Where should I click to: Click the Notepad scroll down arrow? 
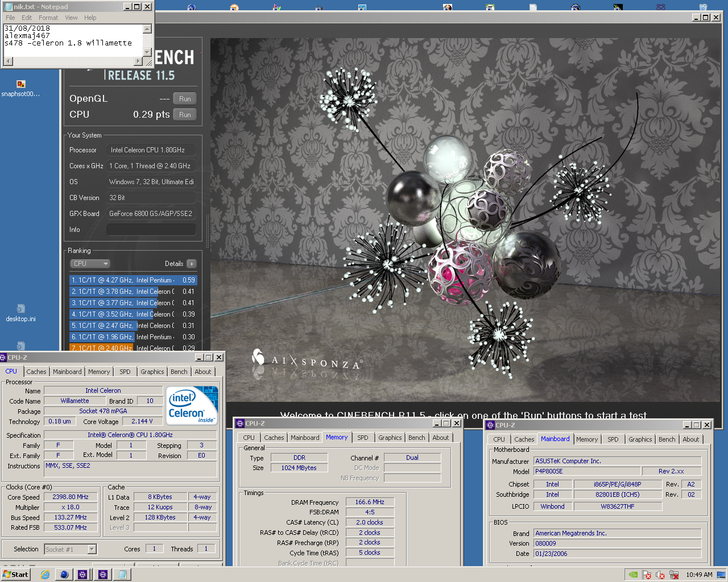tap(147, 52)
